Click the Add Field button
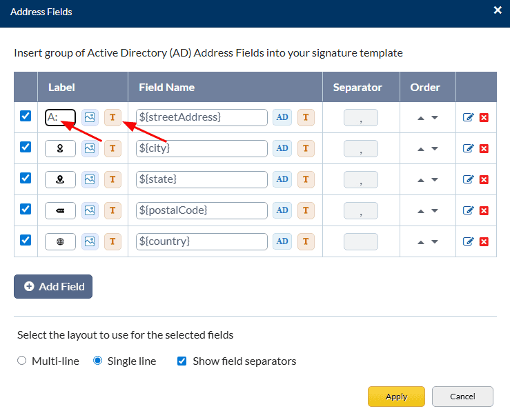510x420 pixels. (53, 286)
